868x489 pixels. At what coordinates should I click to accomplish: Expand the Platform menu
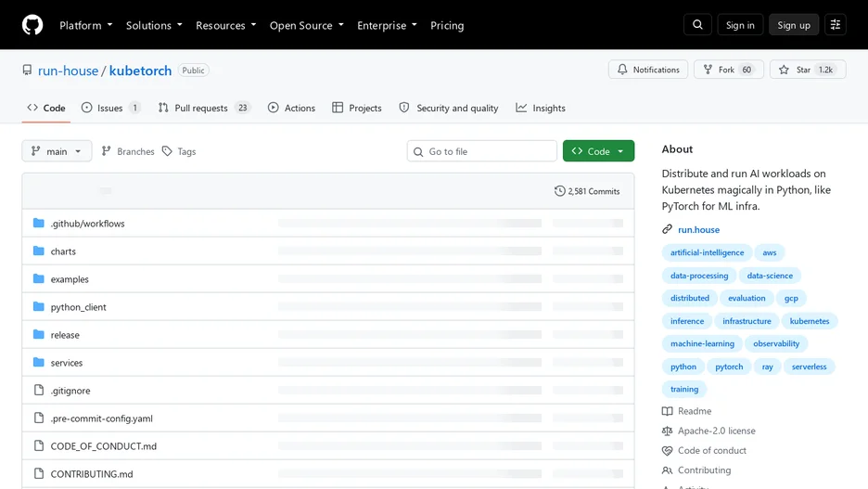[x=86, y=25]
